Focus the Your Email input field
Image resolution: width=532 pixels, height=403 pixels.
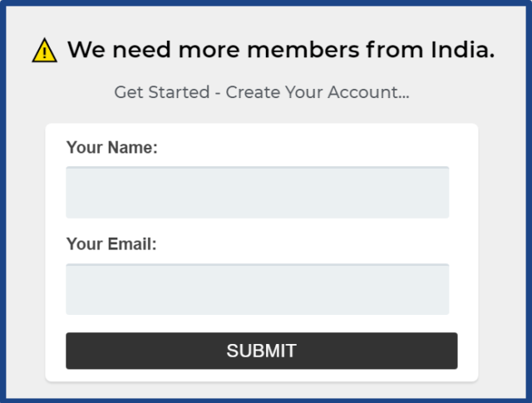click(x=258, y=289)
